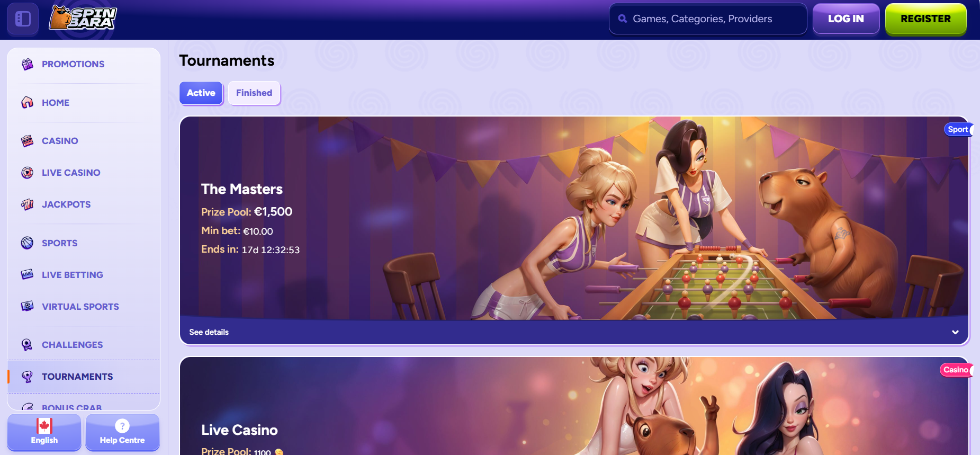Open Promotions gift icon

pyautogui.click(x=28, y=64)
